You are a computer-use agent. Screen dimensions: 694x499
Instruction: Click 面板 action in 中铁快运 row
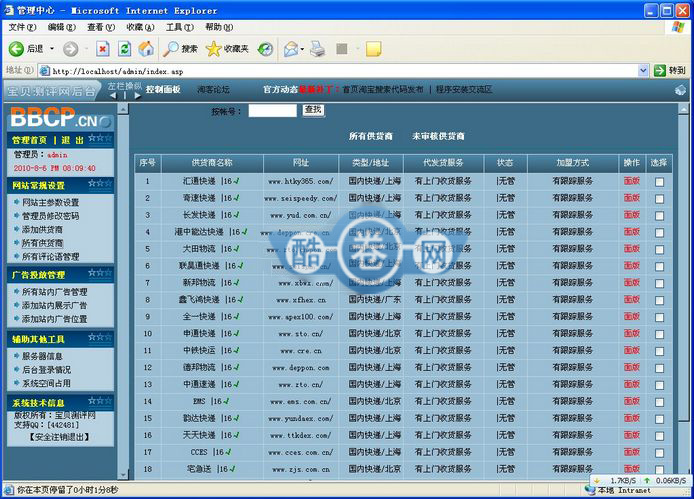click(x=632, y=350)
